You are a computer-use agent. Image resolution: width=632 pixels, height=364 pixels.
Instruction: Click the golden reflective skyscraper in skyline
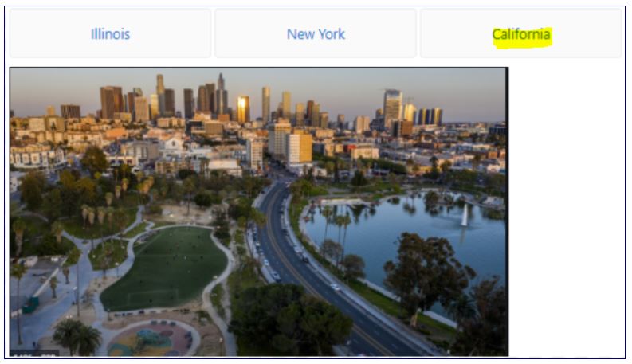(x=243, y=109)
